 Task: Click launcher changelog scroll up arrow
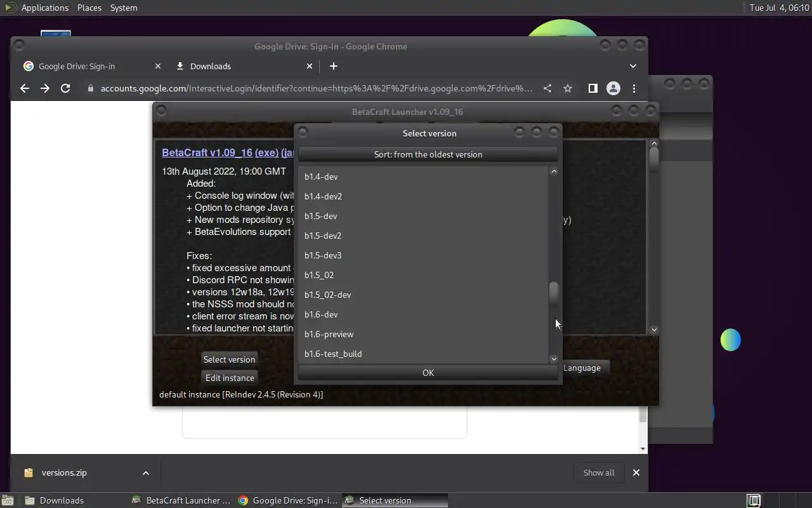(654, 144)
